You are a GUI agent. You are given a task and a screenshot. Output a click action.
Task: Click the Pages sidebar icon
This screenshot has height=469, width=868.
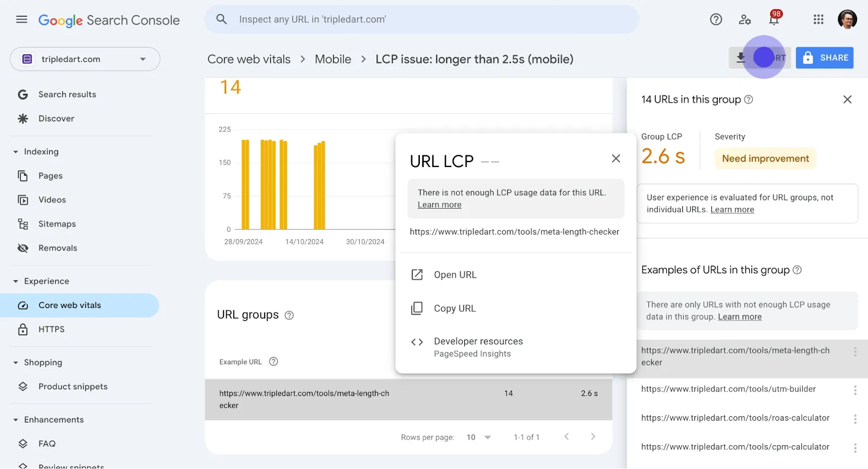[23, 176]
